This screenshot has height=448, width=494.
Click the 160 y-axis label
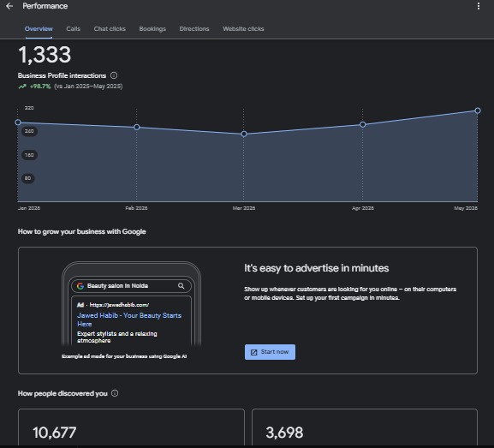(x=29, y=155)
